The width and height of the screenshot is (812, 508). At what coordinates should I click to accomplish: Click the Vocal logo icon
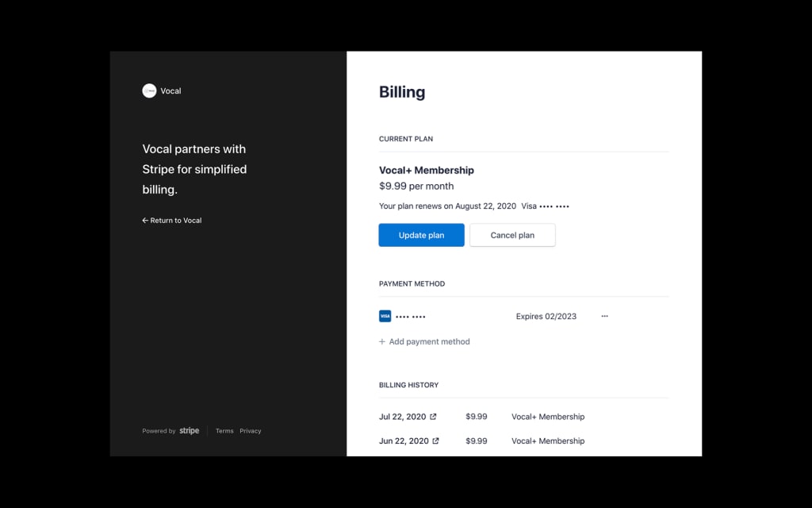click(x=149, y=90)
